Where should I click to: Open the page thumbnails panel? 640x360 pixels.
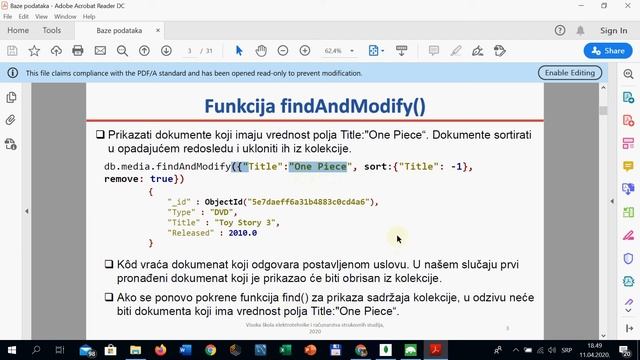(11, 97)
